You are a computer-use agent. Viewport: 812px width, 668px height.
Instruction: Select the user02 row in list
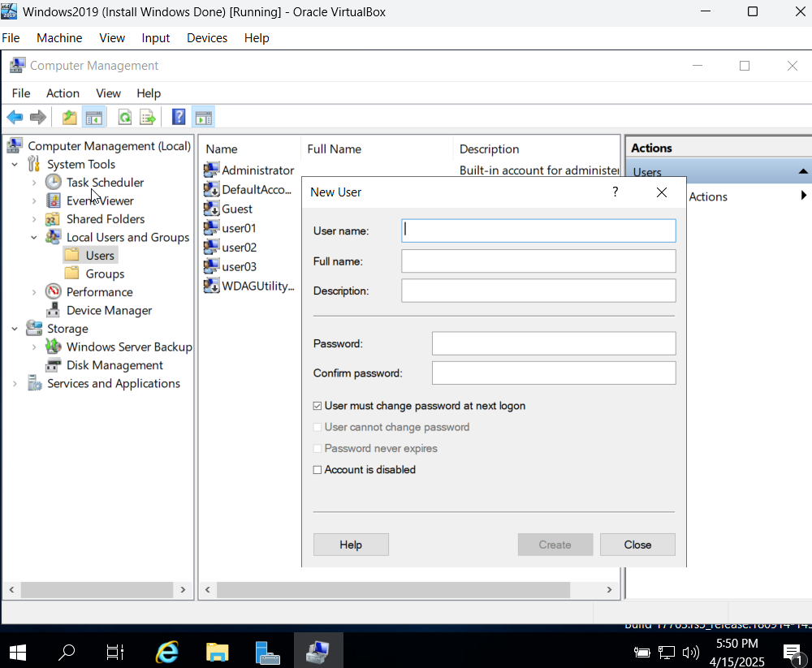tap(231, 247)
